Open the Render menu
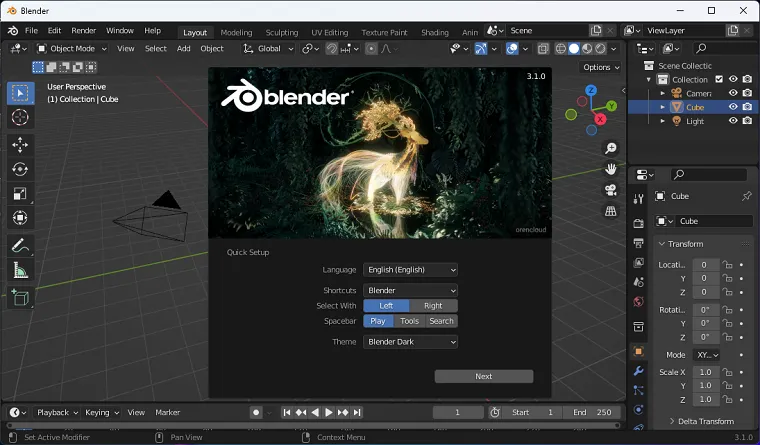Image resolution: width=760 pixels, height=445 pixels. [84, 31]
